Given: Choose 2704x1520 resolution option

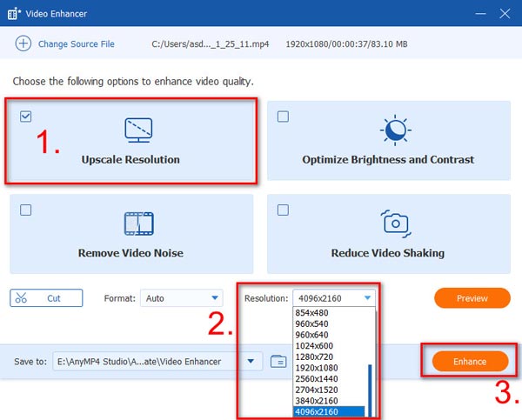Looking at the screenshot, I should click(x=329, y=390).
